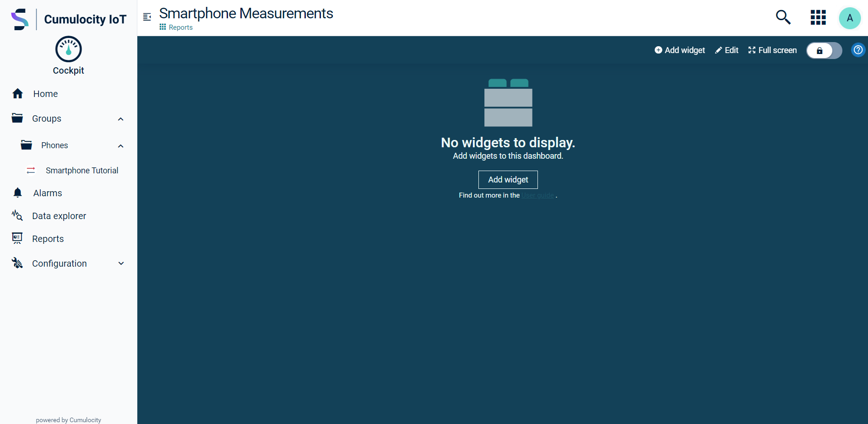Click the Phones folder icon
The height and width of the screenshot is (424, 868).
coord(27,145)
